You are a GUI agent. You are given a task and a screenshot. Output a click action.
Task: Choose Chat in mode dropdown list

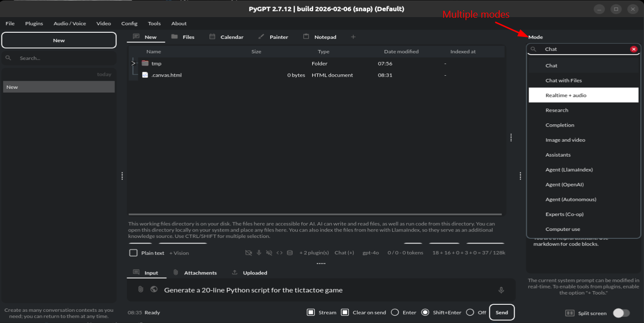(583, 65)
